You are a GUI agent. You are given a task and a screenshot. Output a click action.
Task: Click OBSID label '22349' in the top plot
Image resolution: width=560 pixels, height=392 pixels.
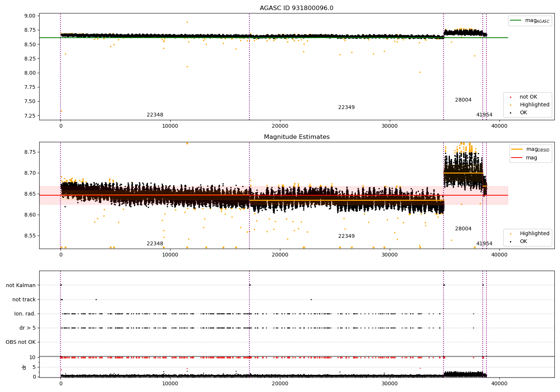click(x=346, y=107)
